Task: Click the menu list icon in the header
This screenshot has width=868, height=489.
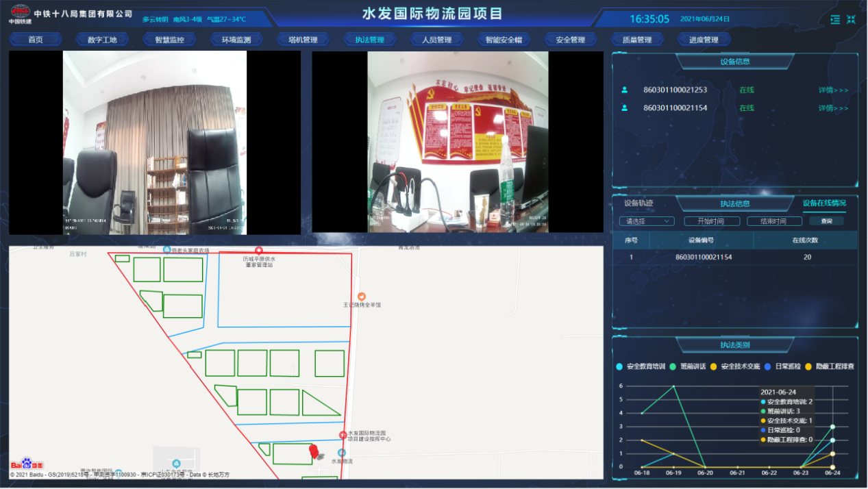Action: [x=834, y=19]
